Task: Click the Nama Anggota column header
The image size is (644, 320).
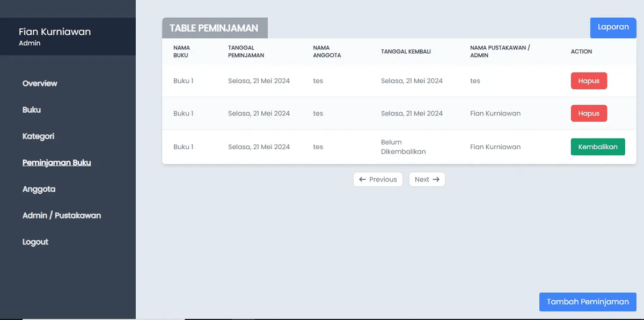Action: tap(326, 52)
